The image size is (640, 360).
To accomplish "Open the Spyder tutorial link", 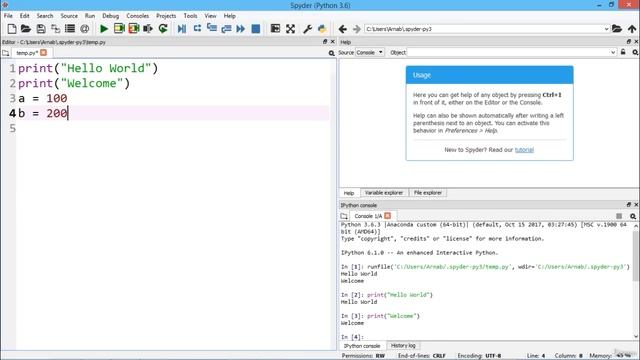I will click(524, 150).
